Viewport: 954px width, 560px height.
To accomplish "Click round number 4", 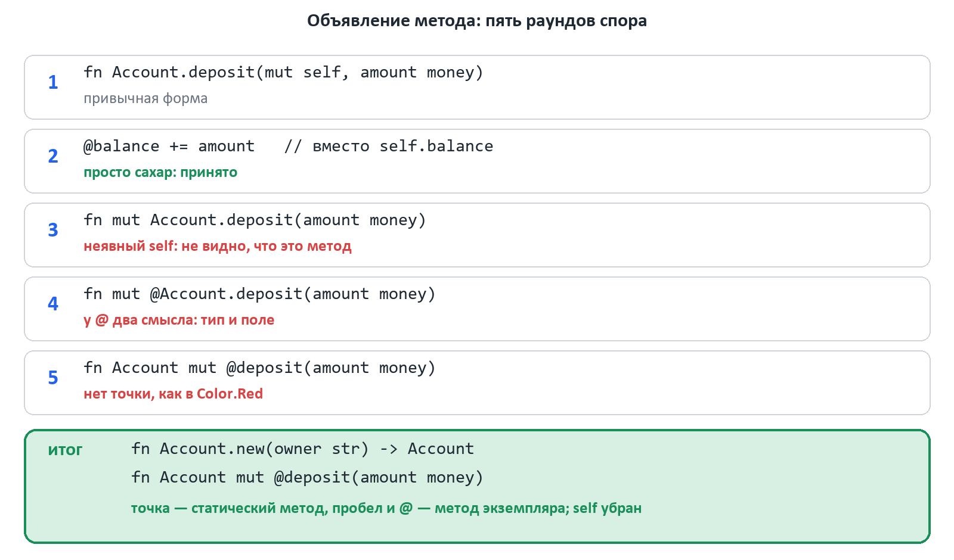I will (x=53, y=304).
